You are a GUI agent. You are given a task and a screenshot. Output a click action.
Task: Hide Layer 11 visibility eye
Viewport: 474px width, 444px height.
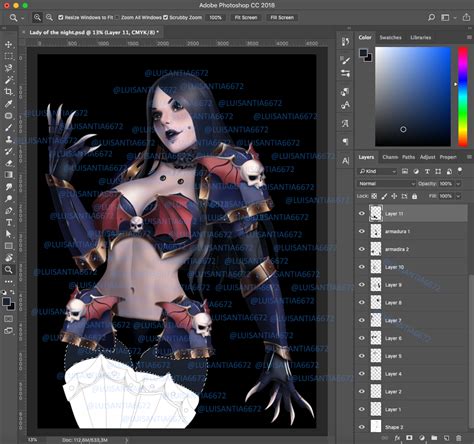click(x=362, y=213)
